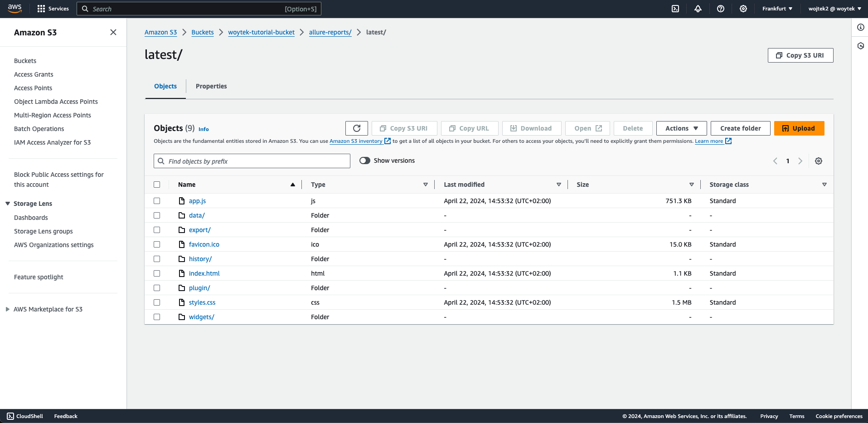Click the Upload button

point(799,128)
